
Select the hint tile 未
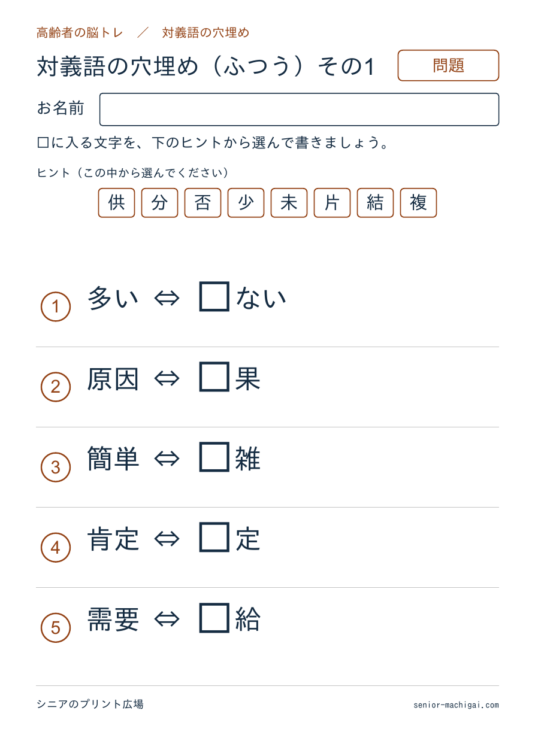point(289,203)
